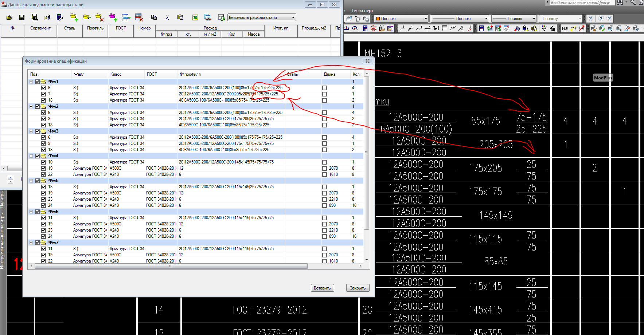Click the scissors cut icon
This screenshot has height=335, width=644.
[167, 17]
